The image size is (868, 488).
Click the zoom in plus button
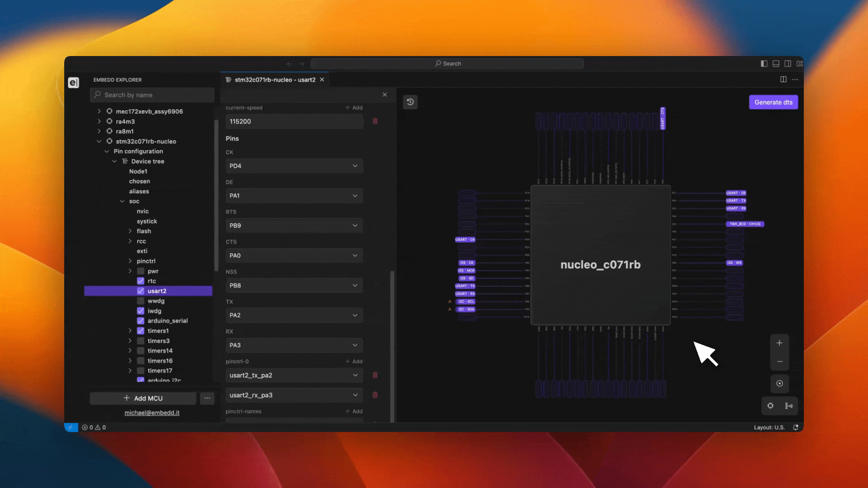click(x=779, y=343)
